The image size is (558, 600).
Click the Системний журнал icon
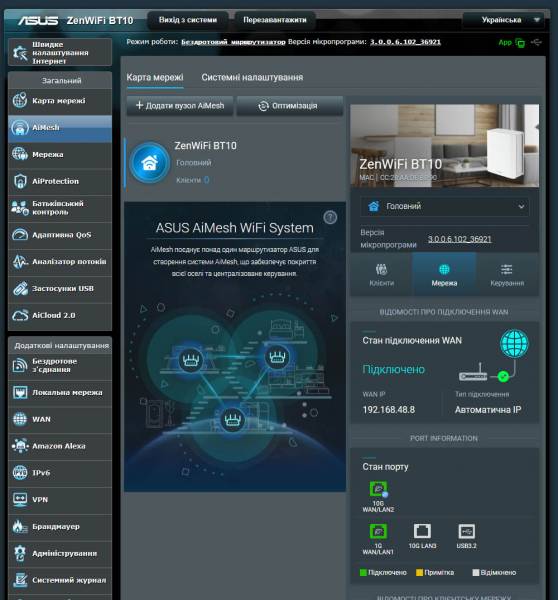[x=20, y=580]
